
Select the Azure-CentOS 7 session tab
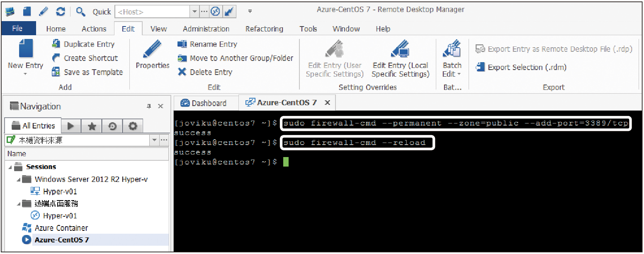click(286, 103)
